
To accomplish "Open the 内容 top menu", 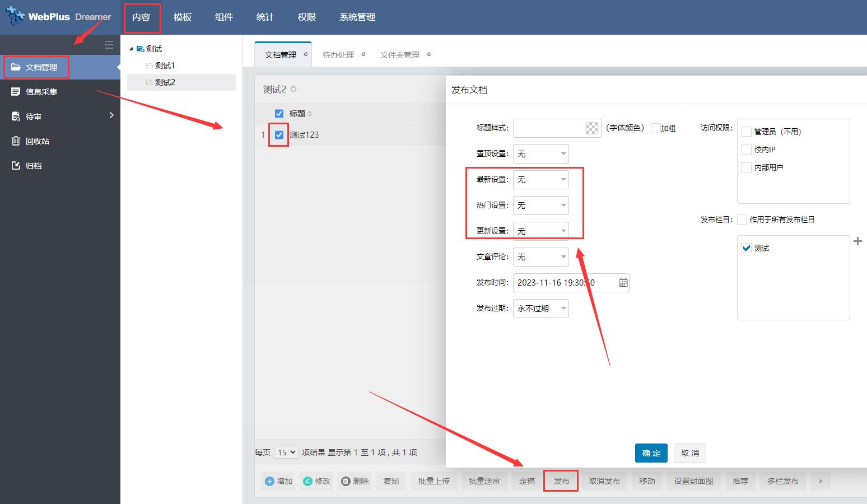I will (141, 17).
